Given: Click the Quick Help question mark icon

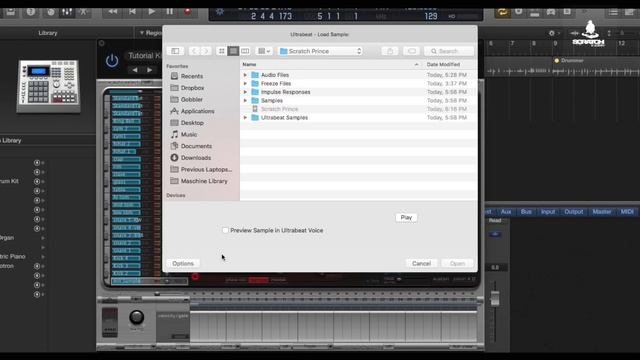Looking at the screenshot, I should pyautogui.click(x=31, y=12).
